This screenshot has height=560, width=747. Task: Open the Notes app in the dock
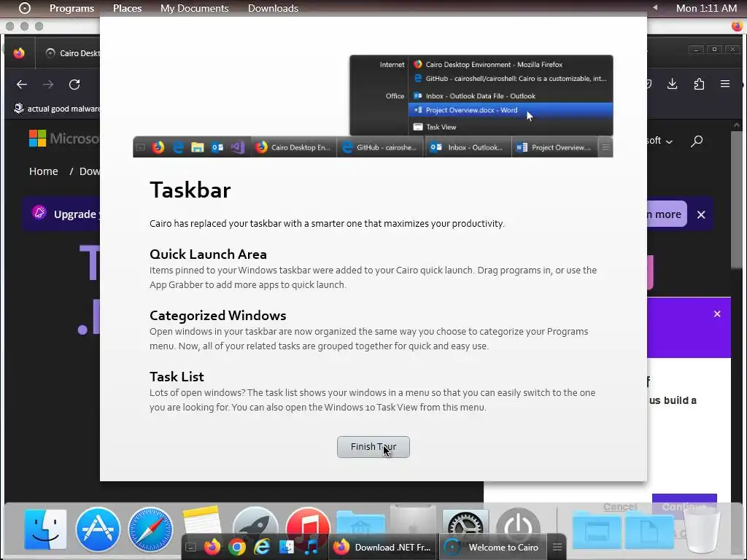point(202,519)
